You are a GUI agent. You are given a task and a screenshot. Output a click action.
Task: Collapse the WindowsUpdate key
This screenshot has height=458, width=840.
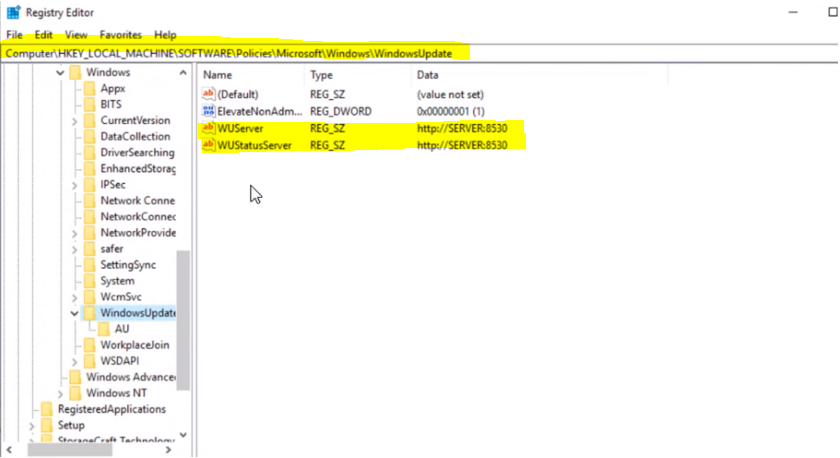(74, 313)
